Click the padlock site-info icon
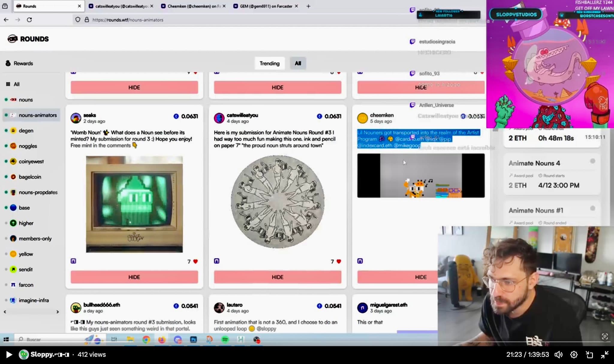The width and height of the screenshot is (614, 364). 87,20
